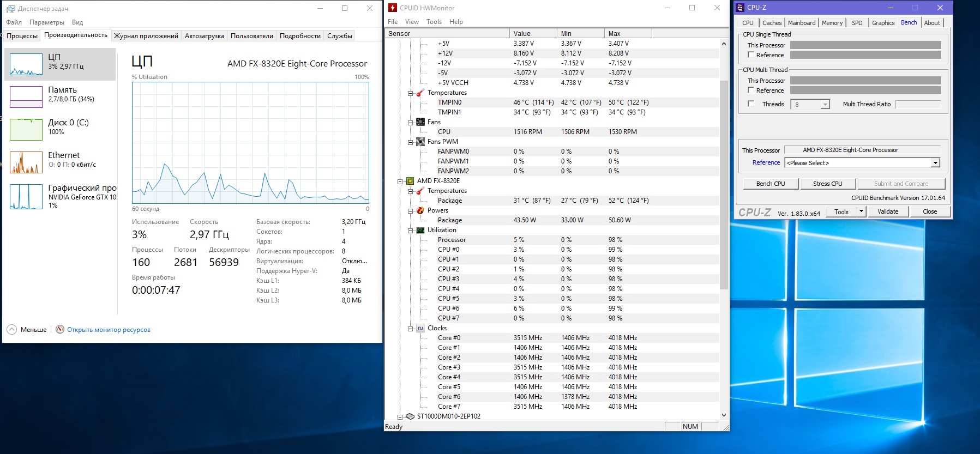
Task: Click the Validate button in CPU-Z
Action: pyautogui.click(x=888, y=211)
